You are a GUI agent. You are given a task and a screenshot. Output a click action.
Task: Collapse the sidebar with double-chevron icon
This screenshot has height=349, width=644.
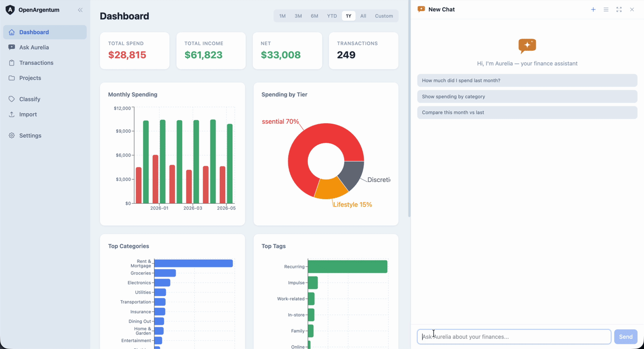tap(80, 10)
